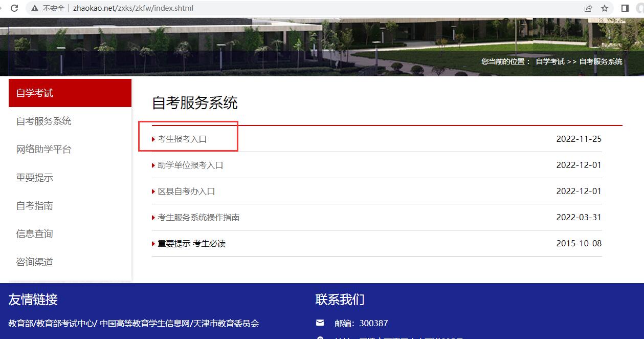Click the red arrow before 区县自考办入口
This screenshot has width=644, height=339.
coord(153,192)
